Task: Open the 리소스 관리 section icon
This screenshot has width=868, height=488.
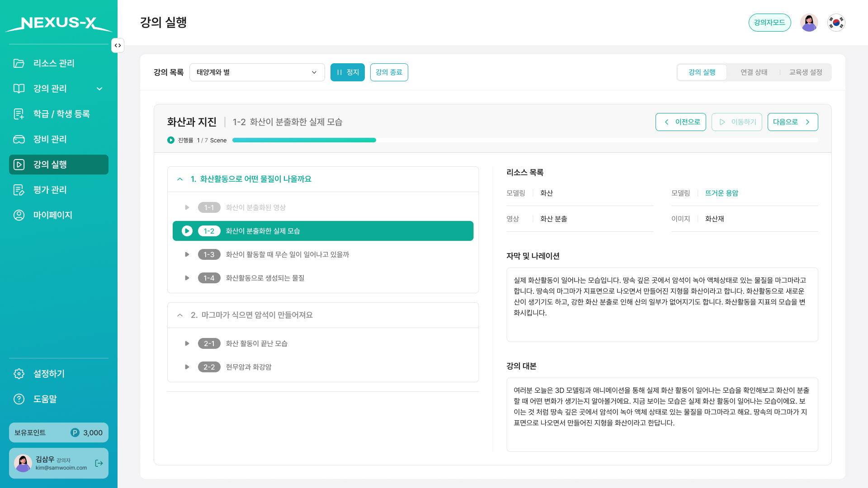Action: (x=19, y=64)
